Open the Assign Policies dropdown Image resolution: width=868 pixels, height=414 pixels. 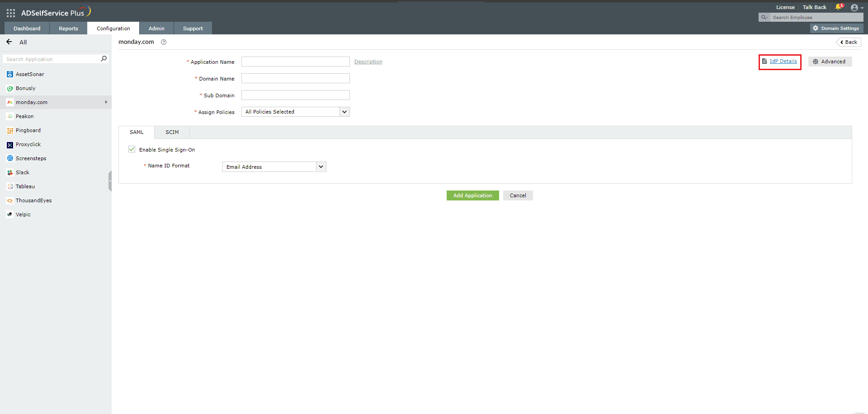296,112
